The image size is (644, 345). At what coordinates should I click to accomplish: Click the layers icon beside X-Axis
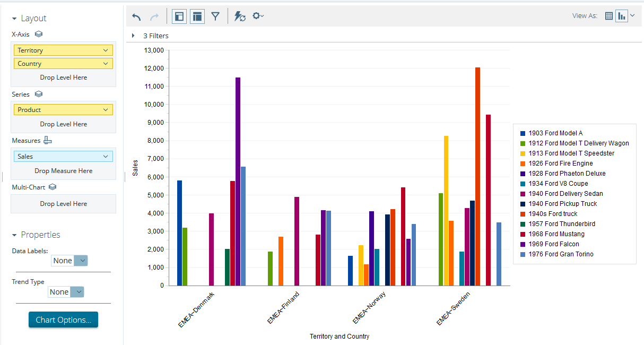pyautogui.click(x=39, y=34)
